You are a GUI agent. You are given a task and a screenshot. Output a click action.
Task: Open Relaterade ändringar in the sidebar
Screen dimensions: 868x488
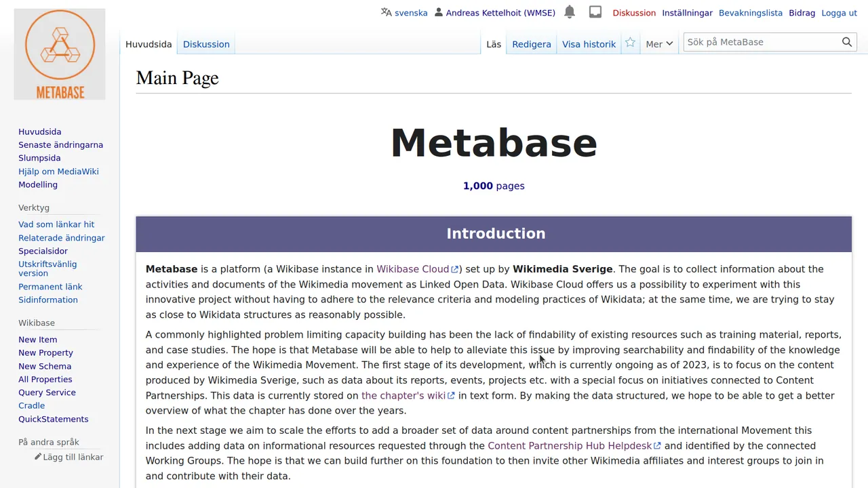tap(62, 238)
